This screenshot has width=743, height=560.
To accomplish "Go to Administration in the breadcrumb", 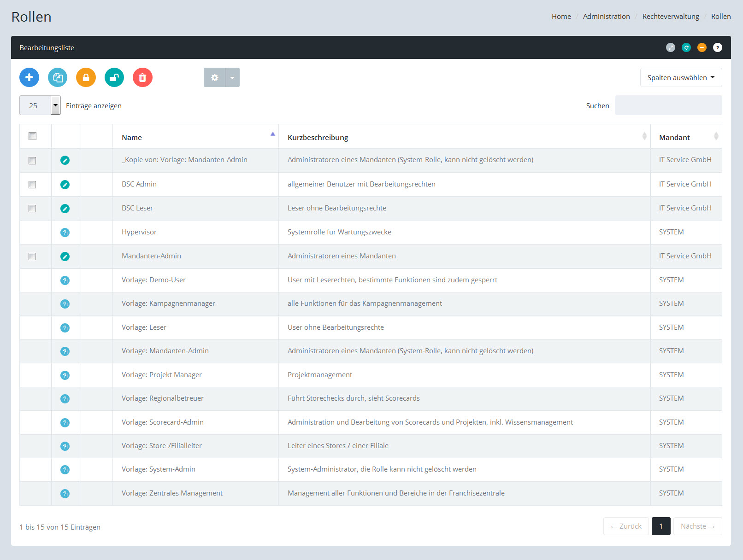I will tap(606, 17).
